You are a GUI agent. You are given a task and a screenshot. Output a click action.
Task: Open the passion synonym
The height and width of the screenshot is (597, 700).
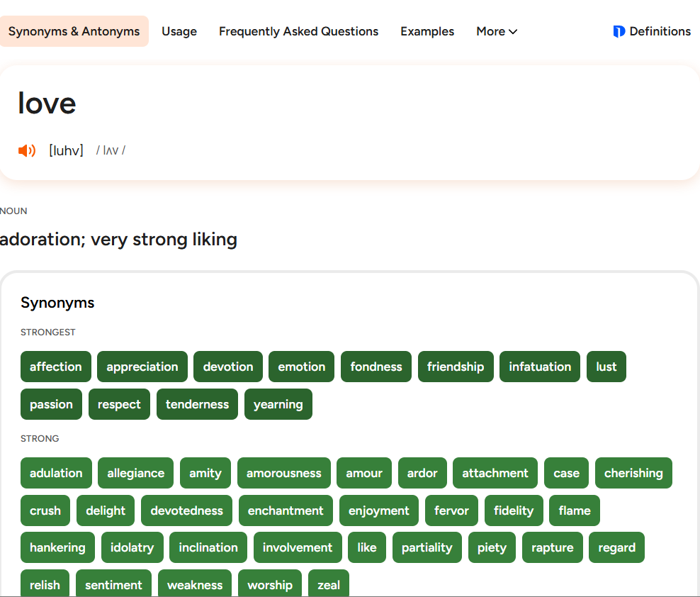coord(51,404)
